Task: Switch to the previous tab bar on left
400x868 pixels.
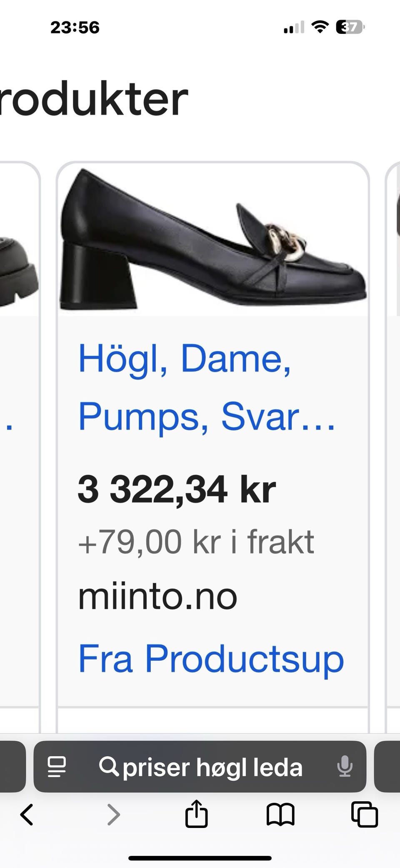Action: [12, 767]
